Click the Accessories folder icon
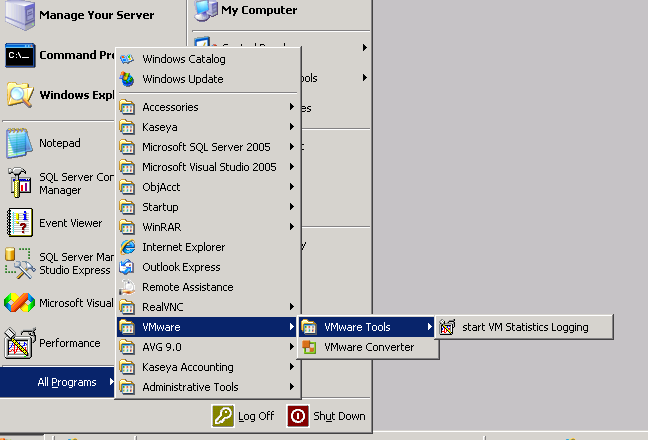 (x=127, y=107)
